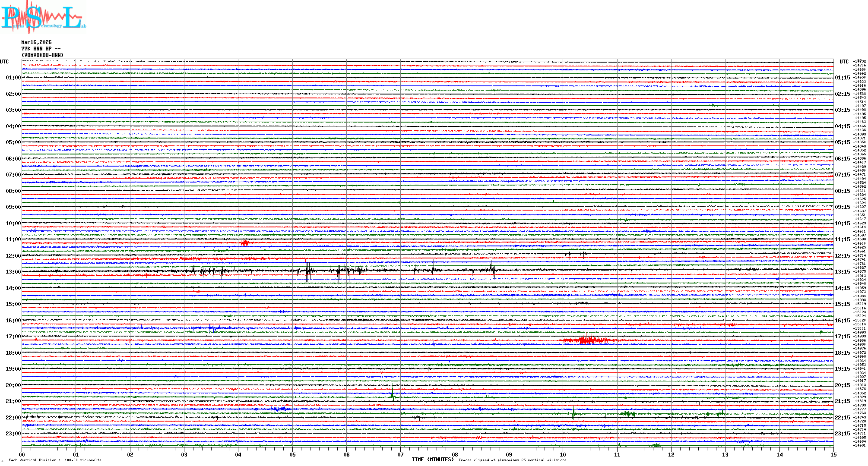868x466 pixels.
Task: Click the 11:00 left time label
Action: coord(13,239)
